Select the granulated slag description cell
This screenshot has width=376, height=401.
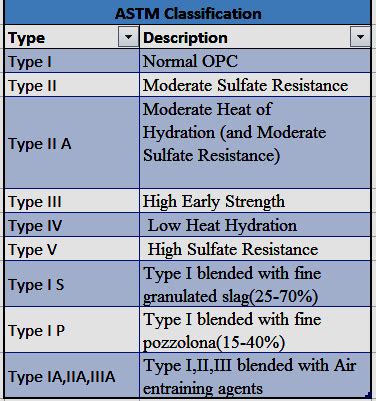255,284
